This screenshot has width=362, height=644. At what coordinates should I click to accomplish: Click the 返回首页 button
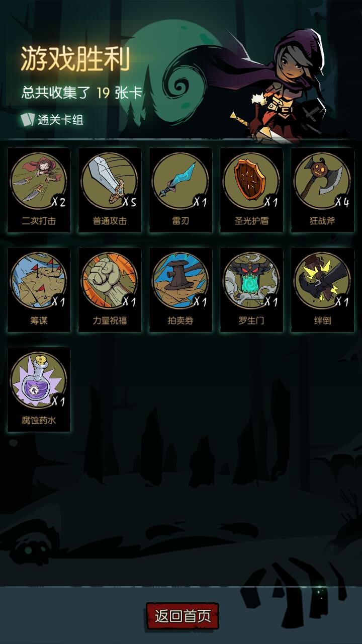click(183, 616)
